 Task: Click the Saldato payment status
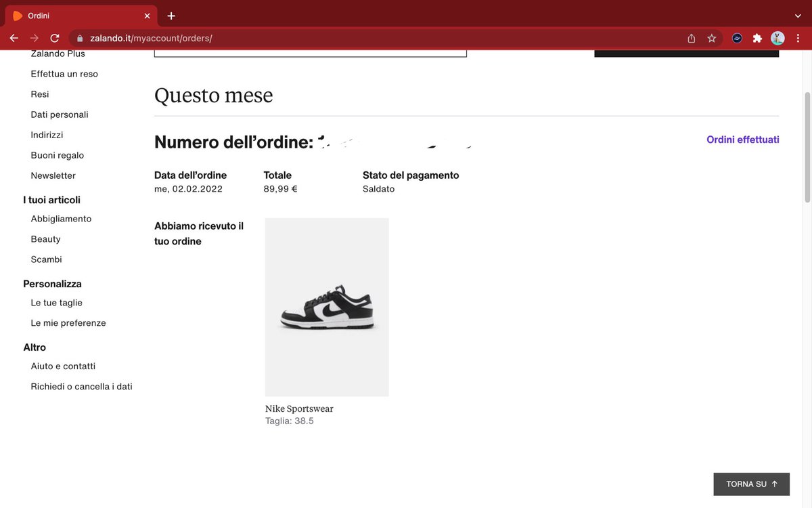(x=378, y=189)
